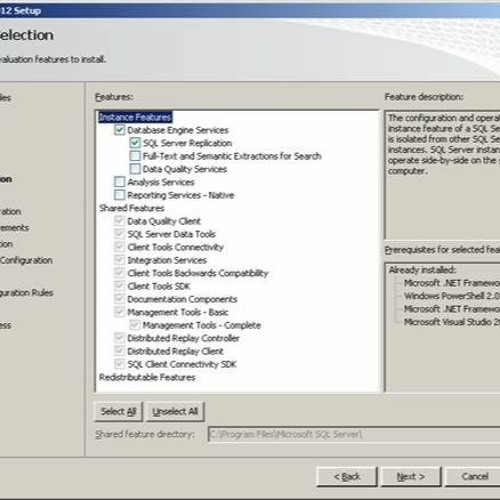The image size is (500, 500).
Task: Click the 'Already installed:' prerequisites heading
Action: tap(422, 270)
